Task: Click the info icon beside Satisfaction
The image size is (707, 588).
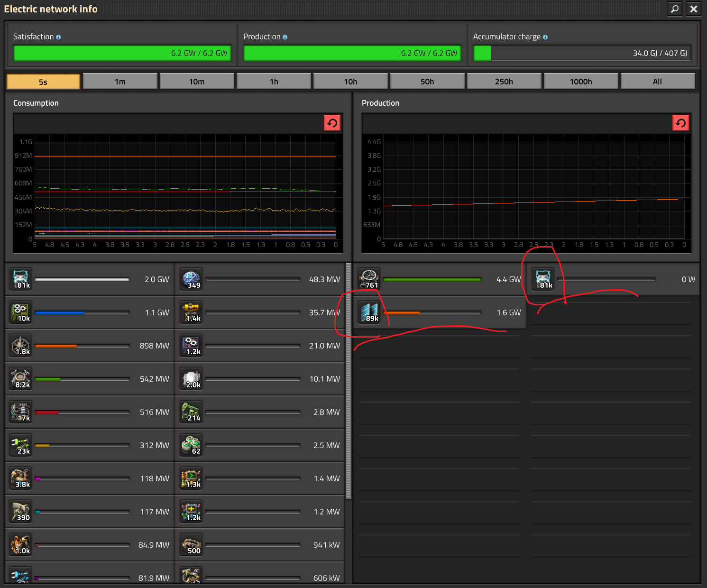Action: [x=58, y=37]
